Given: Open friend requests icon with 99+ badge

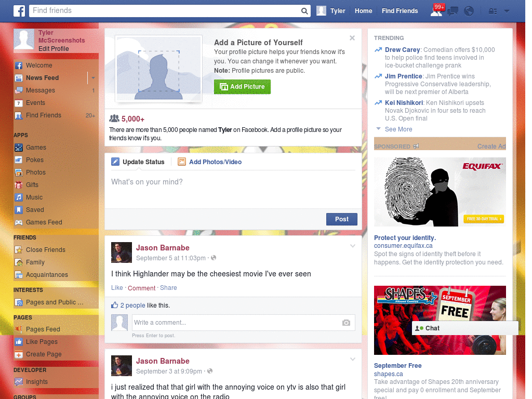Looking at the screenshot, I should click(x=436, y=11).
